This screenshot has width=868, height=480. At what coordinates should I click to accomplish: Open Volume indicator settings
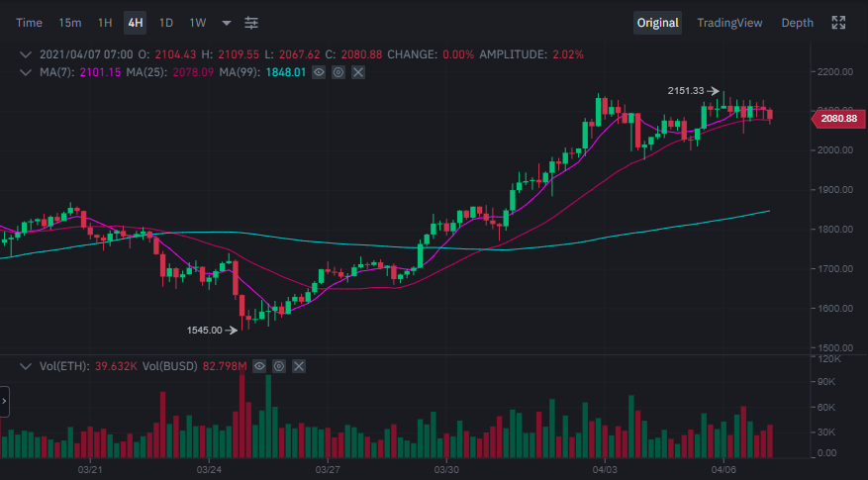tap(279, 366)
